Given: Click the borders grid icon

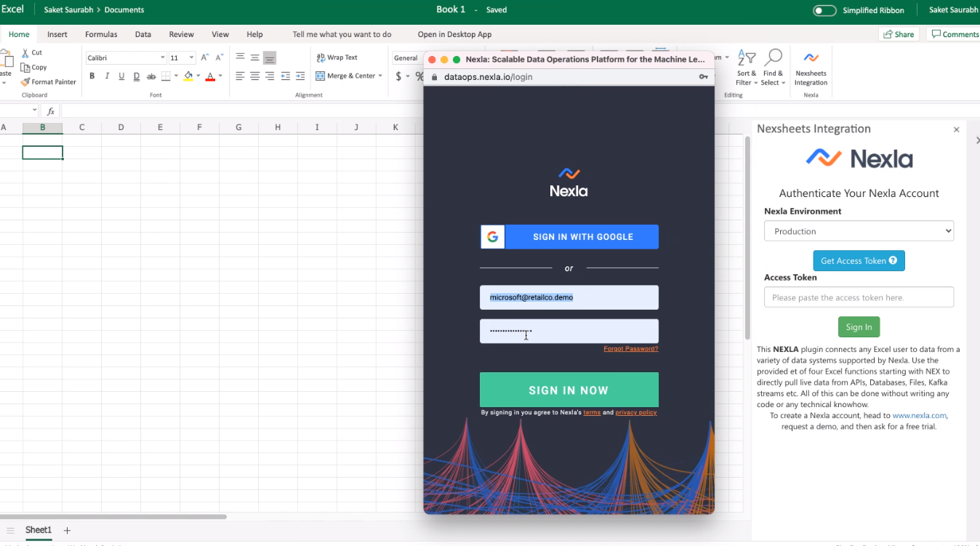Looking at the screenshot, I should [x=166, y=76].
